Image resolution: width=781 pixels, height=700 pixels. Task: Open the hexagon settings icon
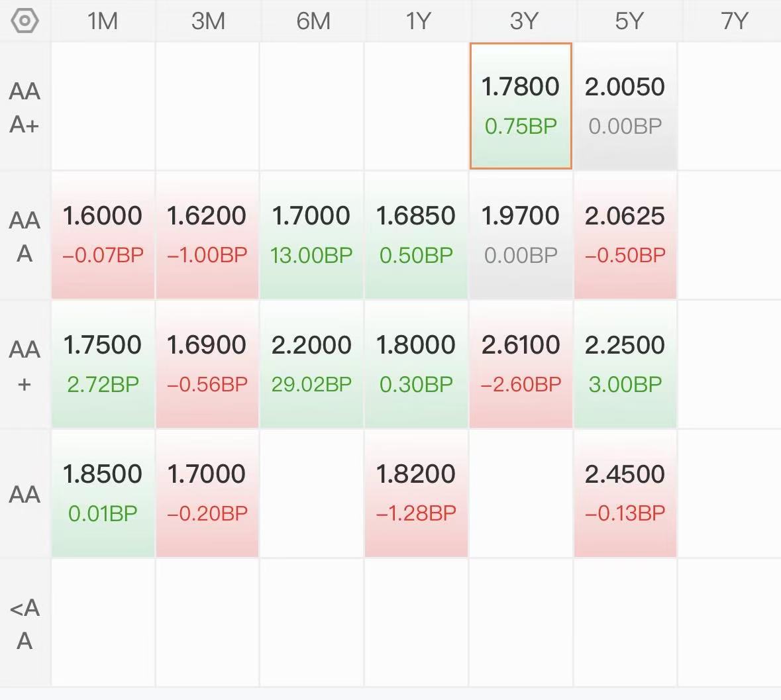pos(25,21)
